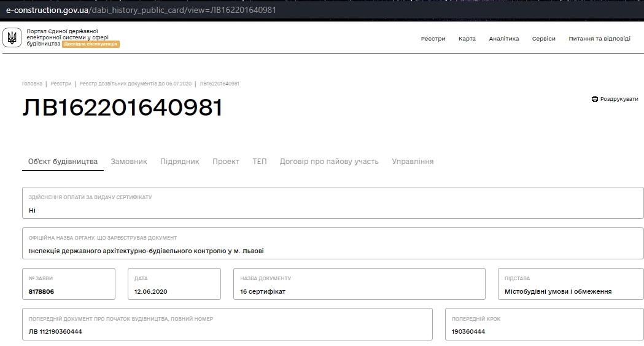Click the Роздрукувати print button
The image size is (644, 346).
(x=615, y=99)
